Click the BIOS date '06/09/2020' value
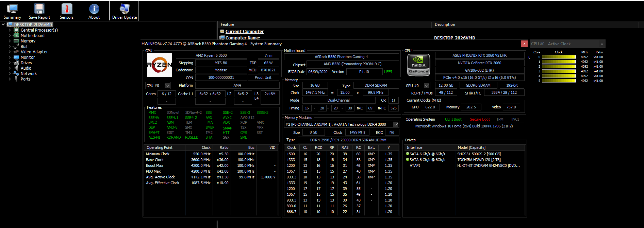Viewport: 644px width, 228px height. [318, 72]
